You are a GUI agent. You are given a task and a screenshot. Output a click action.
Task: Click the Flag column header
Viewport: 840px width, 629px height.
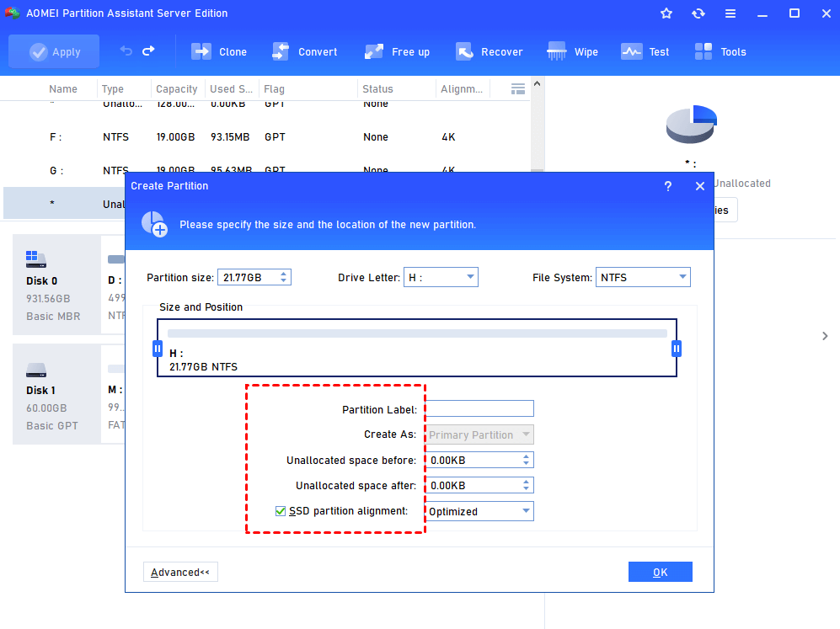coord(274,89)
